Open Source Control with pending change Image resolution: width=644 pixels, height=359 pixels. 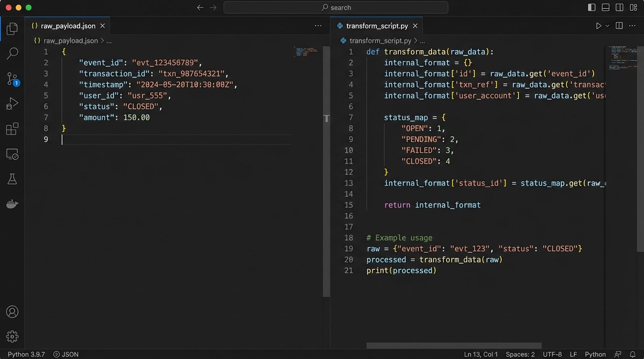coord(12,79)
